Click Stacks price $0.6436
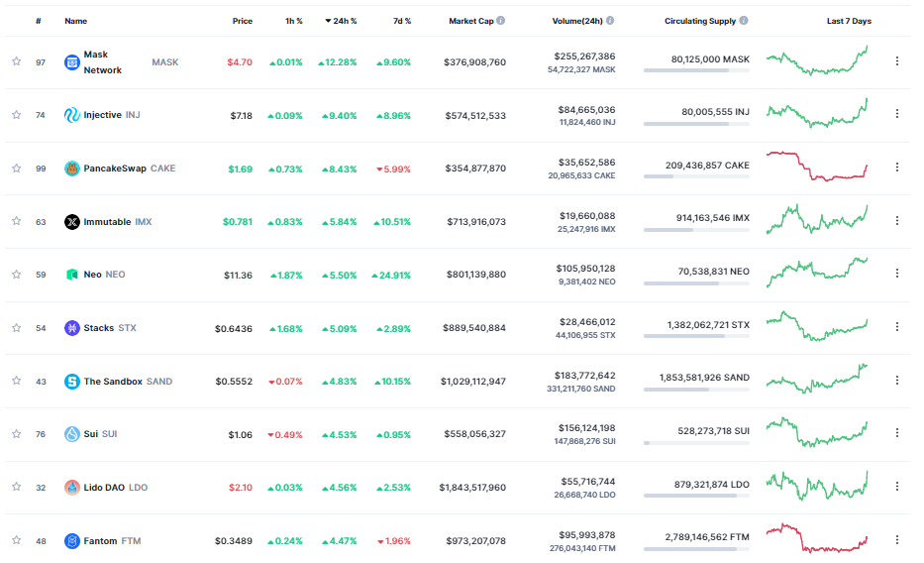This screenshot has height=563, width=924. click(x=234, y=328)
